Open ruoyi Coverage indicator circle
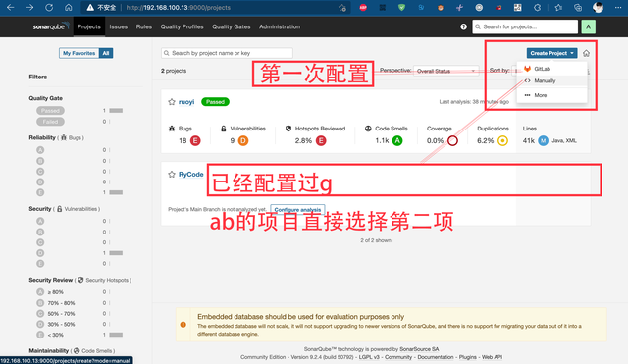628x364 pixels. [x=452, y=140]
